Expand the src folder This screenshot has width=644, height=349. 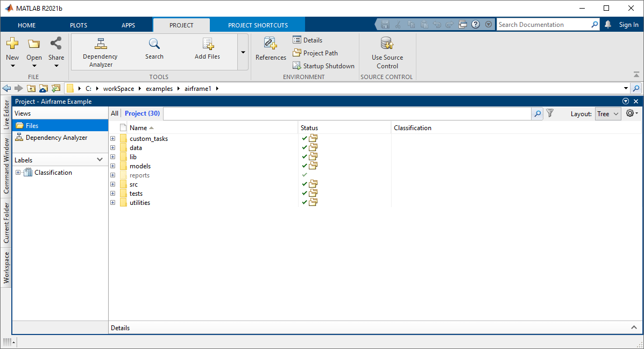(113, 184)
